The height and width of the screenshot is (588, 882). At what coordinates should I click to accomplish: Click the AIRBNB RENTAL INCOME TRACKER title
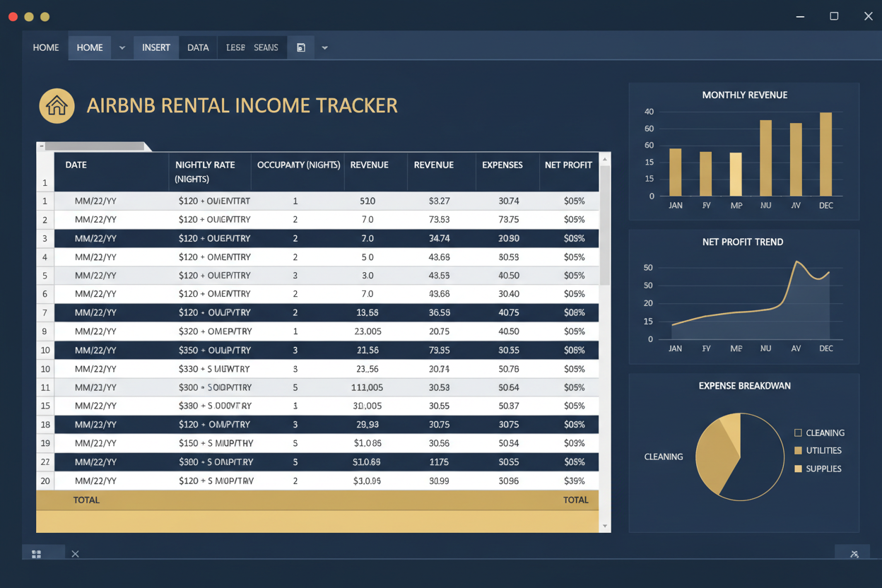click(242, 105)
